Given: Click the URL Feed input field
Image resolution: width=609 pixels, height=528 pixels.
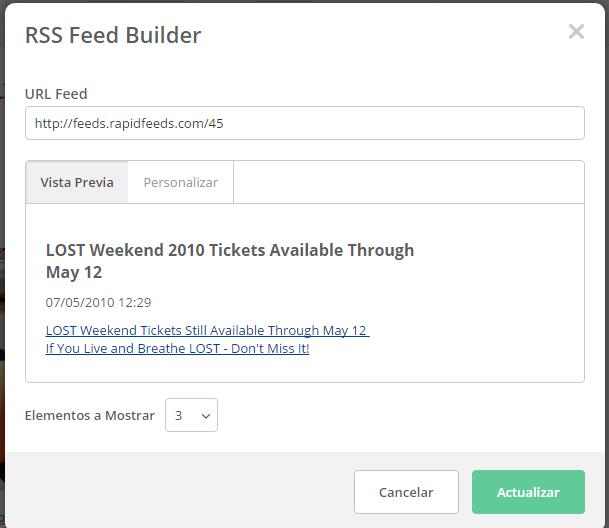Looking at the screenshot, I should pos(304,123).
